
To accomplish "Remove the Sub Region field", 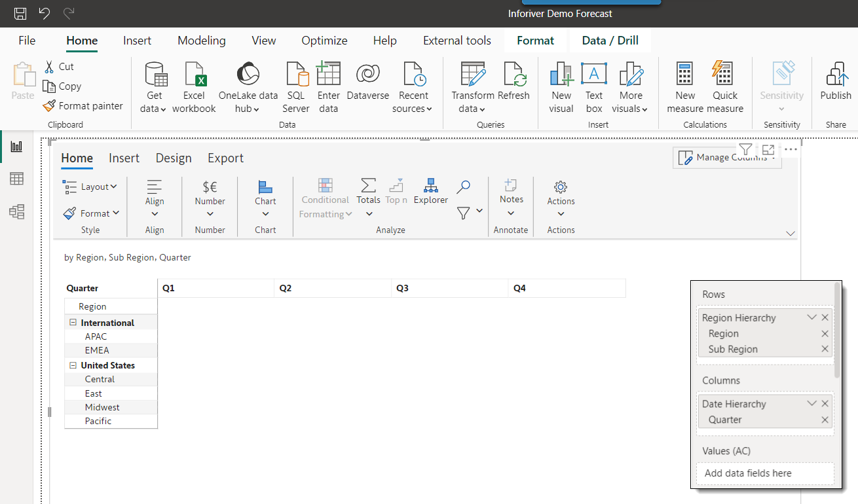I will point(825,349).
